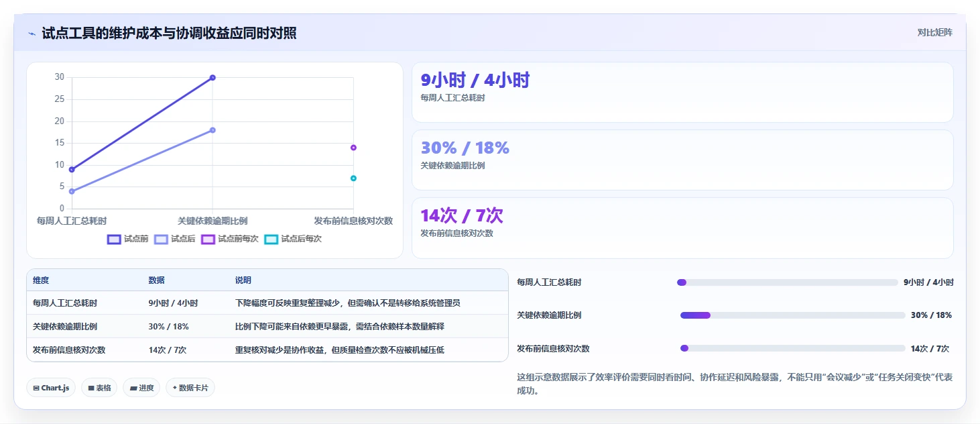
Task: Click the 每周人工汇总耗时 progress bar
Action: click(787, 282)
